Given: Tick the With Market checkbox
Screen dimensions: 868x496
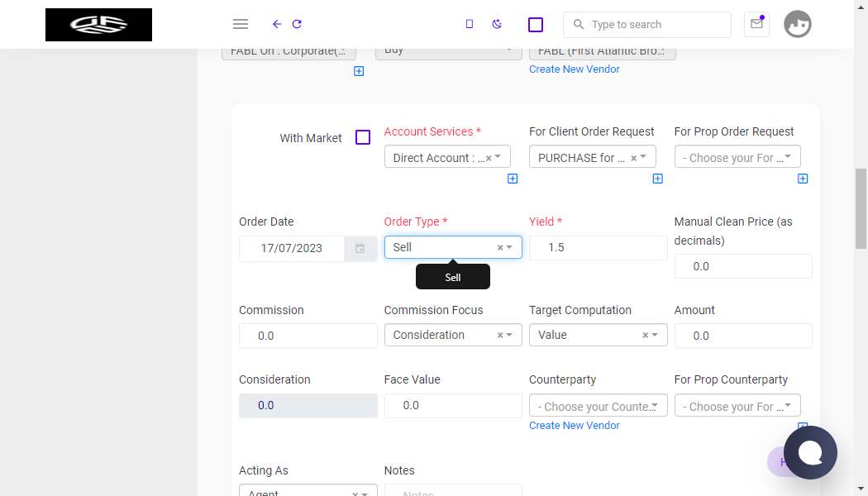Looking at the screenshot, I should pos(363,137).
